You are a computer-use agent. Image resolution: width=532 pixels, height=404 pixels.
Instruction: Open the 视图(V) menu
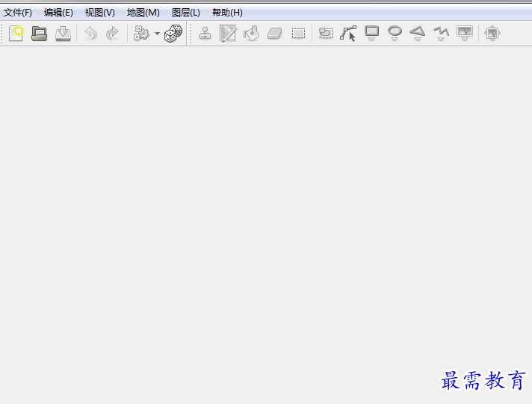pyautogui.click(x=100, y=13)
